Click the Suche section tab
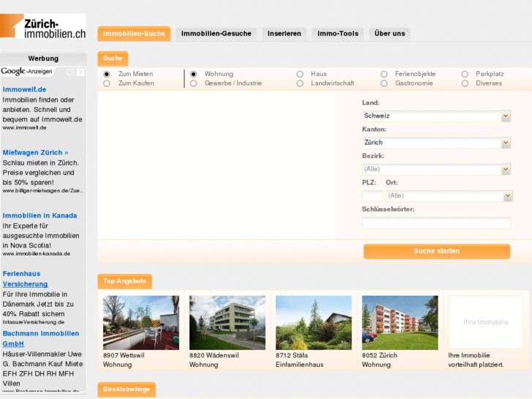The height and width of the screenshot is (399, 532). [113, 59]
